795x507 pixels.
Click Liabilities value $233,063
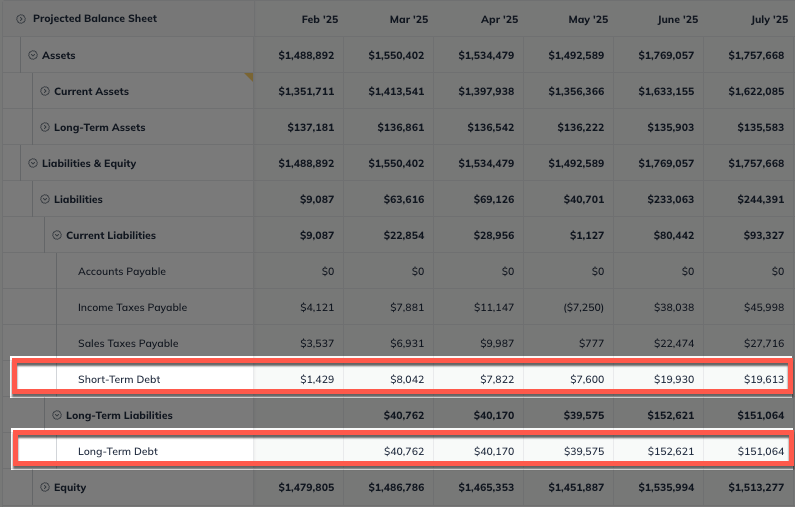(670, 199)
